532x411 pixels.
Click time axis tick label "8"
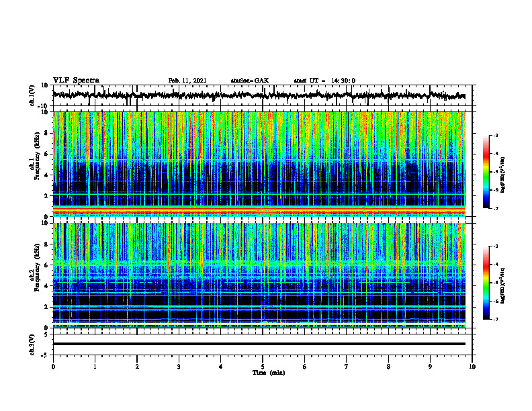click(388, 367)
